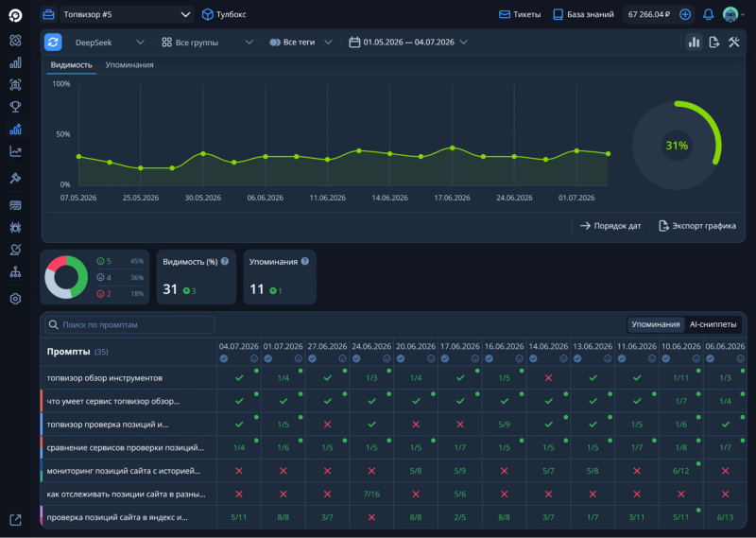Export report file icon in toolbar

click(714, 42)
